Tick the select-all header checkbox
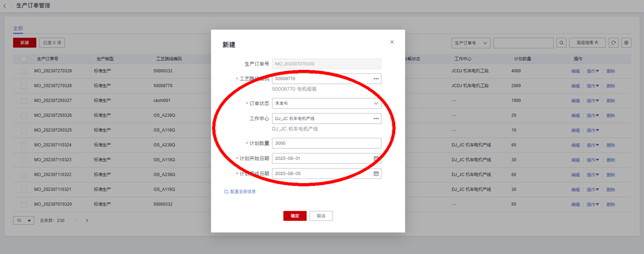644x254 pixels. (x=24, y=59)
